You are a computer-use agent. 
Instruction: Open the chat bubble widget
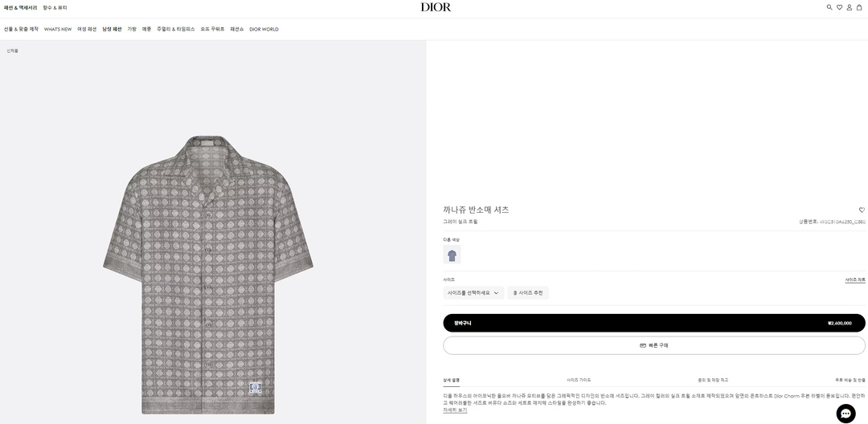[845, 413]
